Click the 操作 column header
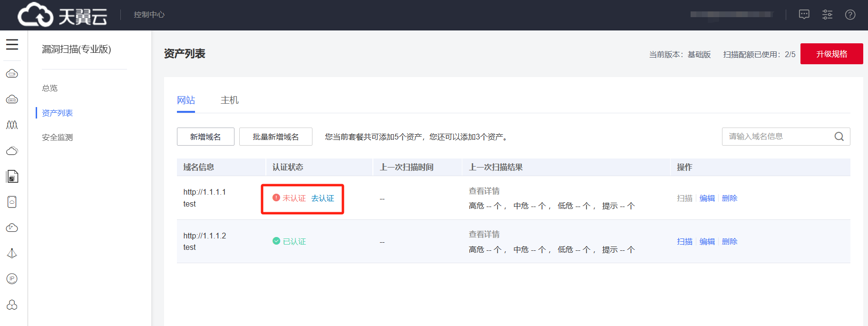Viewport: 868px width, 326px height. (x=684, y=167)
